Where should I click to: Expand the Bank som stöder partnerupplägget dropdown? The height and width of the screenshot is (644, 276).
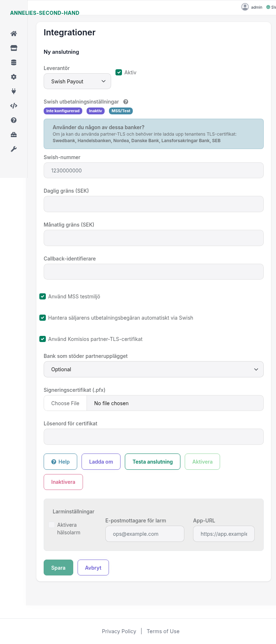click(153, 369)
